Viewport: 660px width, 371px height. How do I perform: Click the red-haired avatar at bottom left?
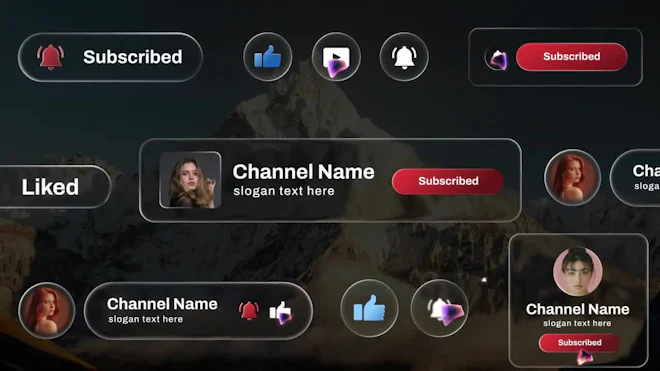(46, 311)
